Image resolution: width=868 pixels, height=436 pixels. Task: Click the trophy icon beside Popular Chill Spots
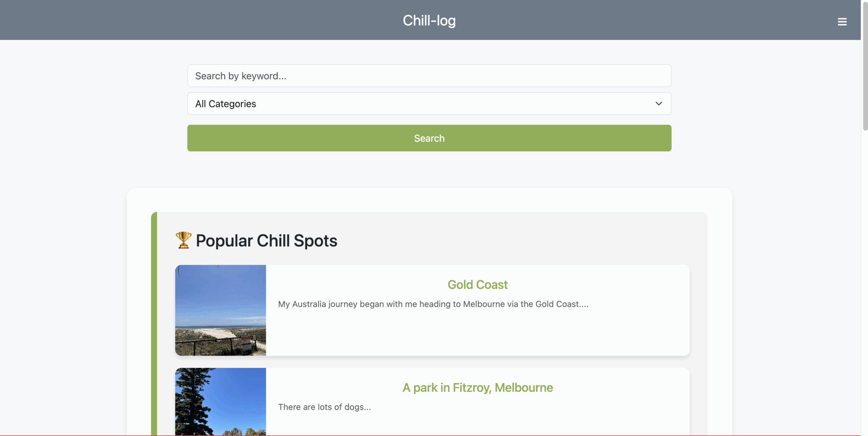[183, 240]
